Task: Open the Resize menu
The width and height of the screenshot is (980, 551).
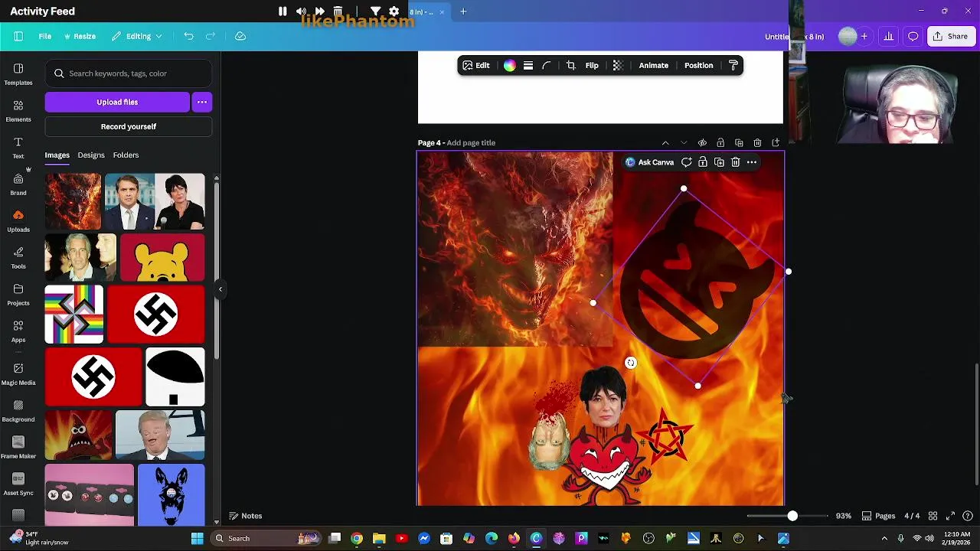Action: point(80,36)
